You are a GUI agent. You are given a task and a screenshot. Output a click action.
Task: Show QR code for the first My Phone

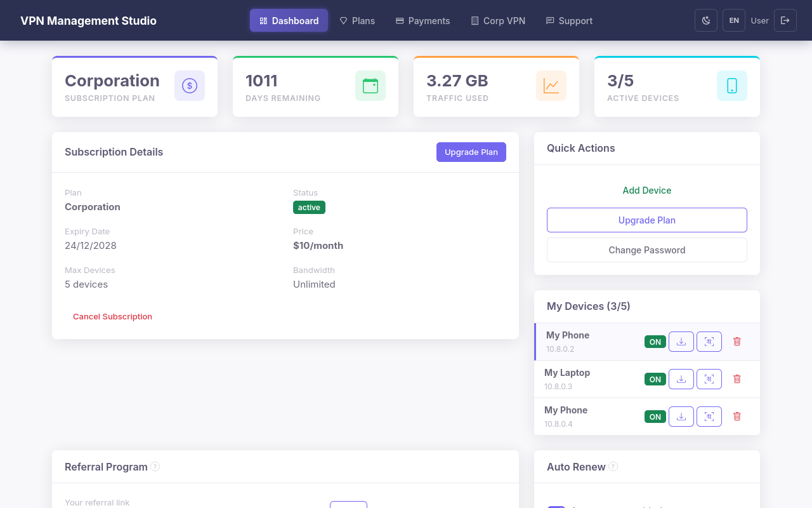tap(709, 341)
